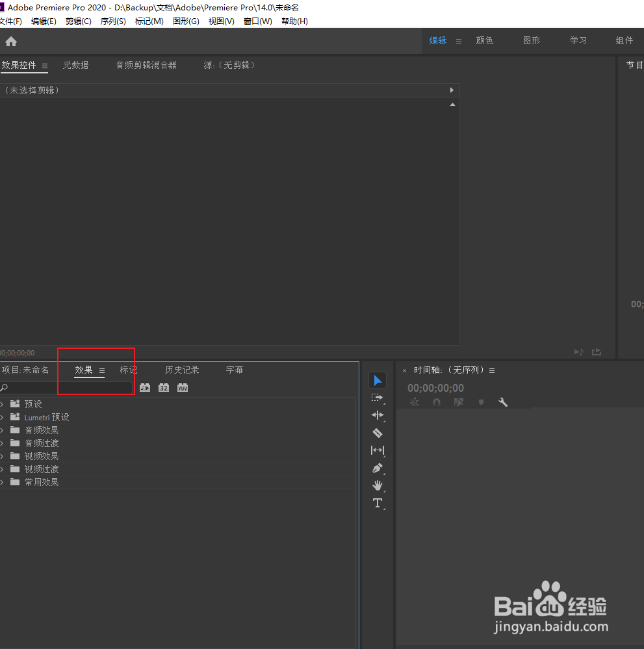The image size is (644, 649).
Task: Filter by Accelerated Effects icon
Action: click(x=145, y=388)
